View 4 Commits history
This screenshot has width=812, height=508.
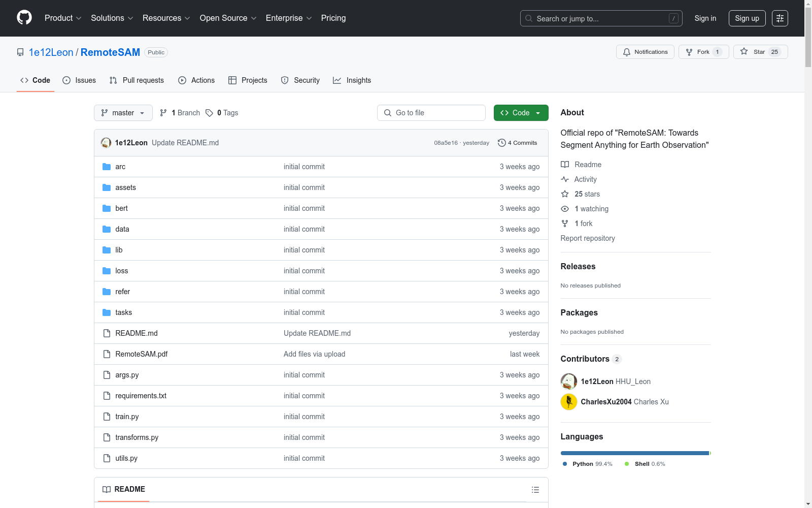(x=517, y=143)
